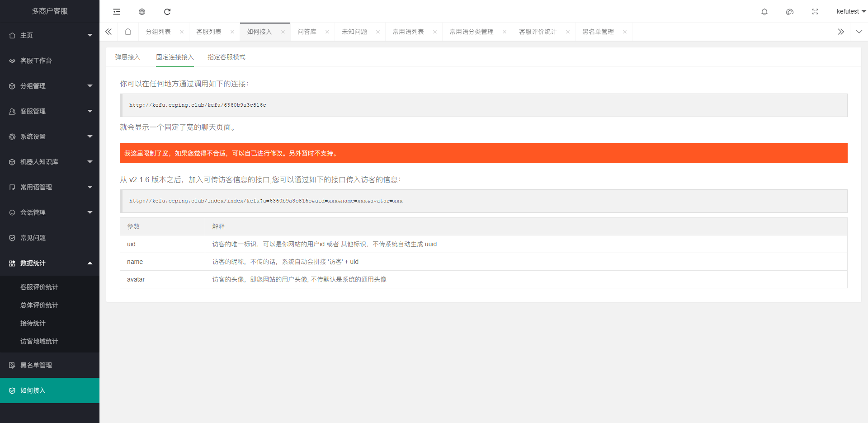The width and height of the screenshot is (868, 423).
Task: Refresh the page using the reload icon
Action: click(x=167, y=12)
